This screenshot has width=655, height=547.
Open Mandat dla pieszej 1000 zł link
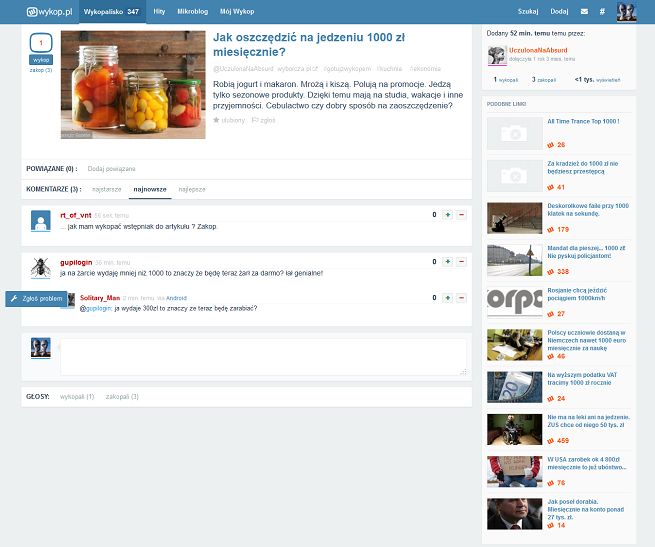[586, 252]
